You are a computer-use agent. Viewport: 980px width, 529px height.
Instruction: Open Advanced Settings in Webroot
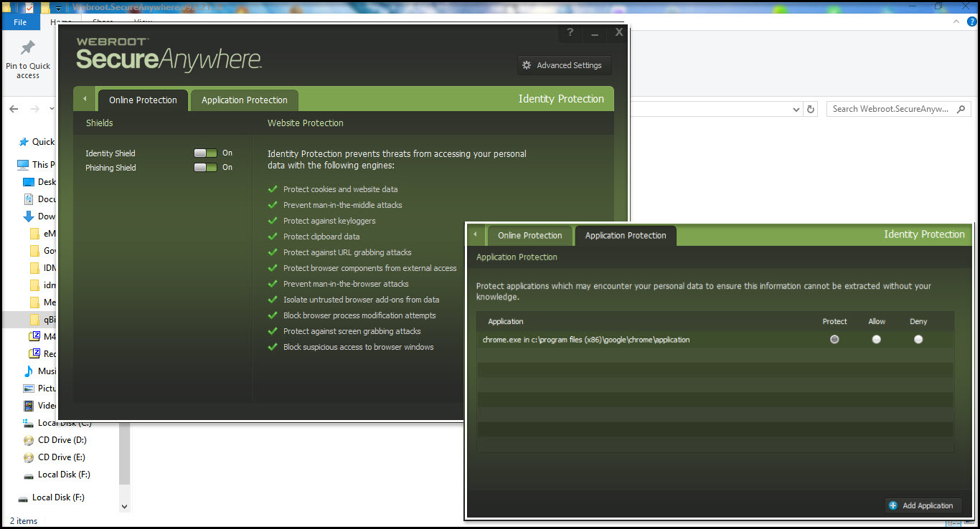(564, 65)
